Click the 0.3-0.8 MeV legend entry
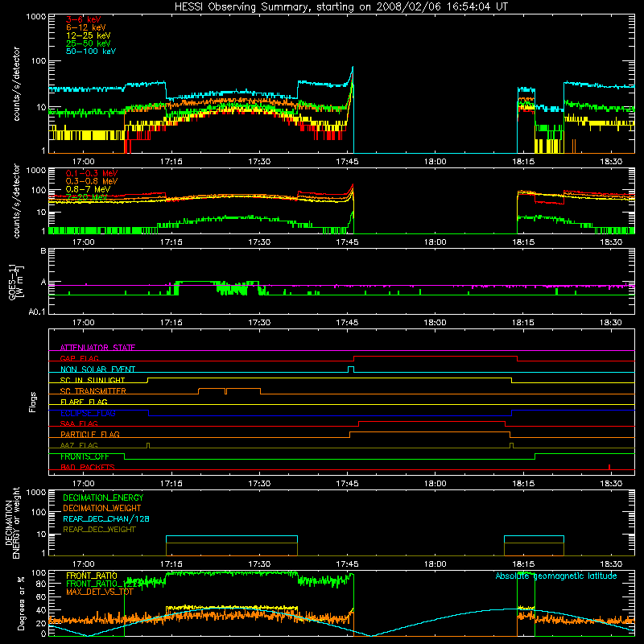The width and height of the screenshot is (644, 644). pos(92,181)
